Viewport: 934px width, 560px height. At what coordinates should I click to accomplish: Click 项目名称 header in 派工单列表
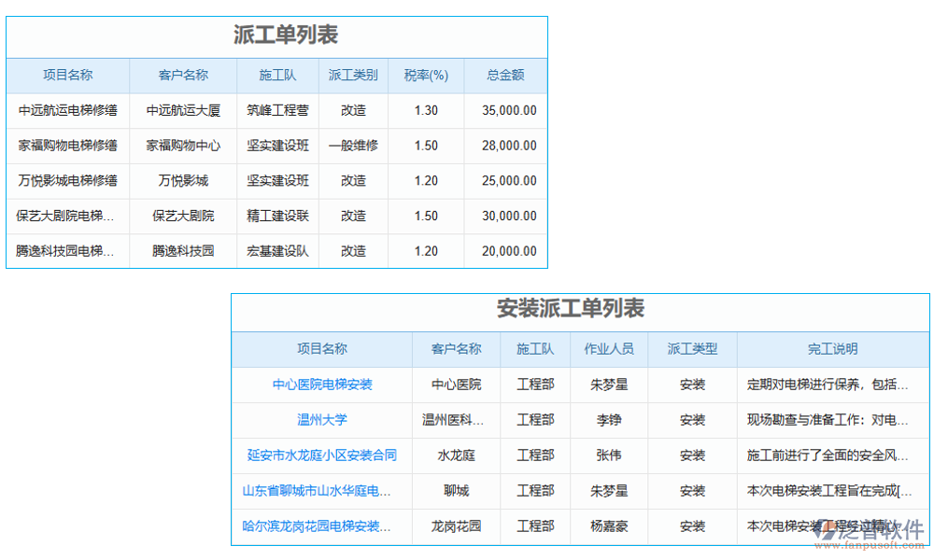pos(66,76)
